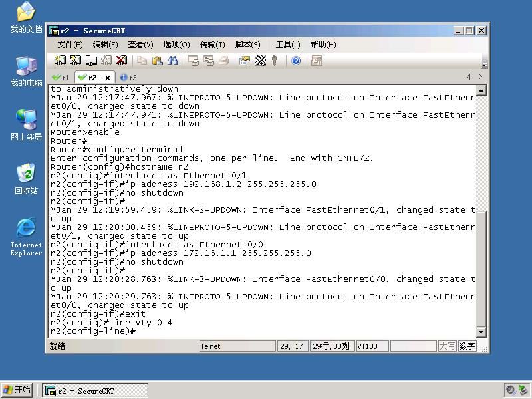Click the Print Selection toolbar icon
532x399 pixels.
point(209,61)
